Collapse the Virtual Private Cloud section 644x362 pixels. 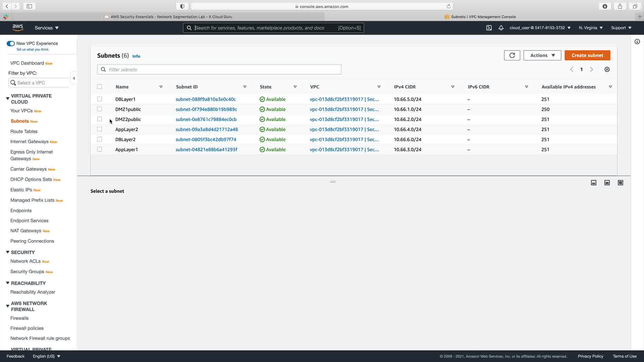pyautogui.click(x=8, y=99)
